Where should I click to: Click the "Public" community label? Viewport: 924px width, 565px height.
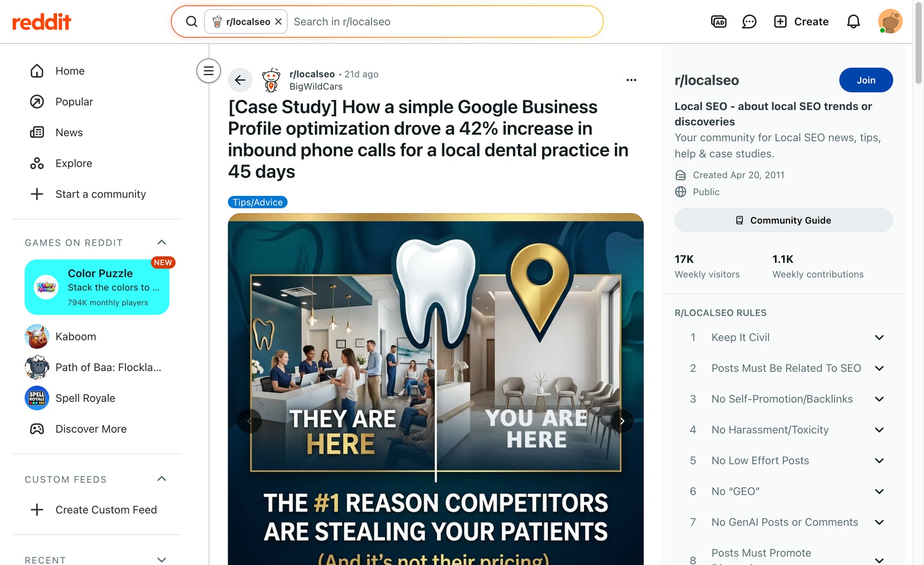[x=706, y=192]
